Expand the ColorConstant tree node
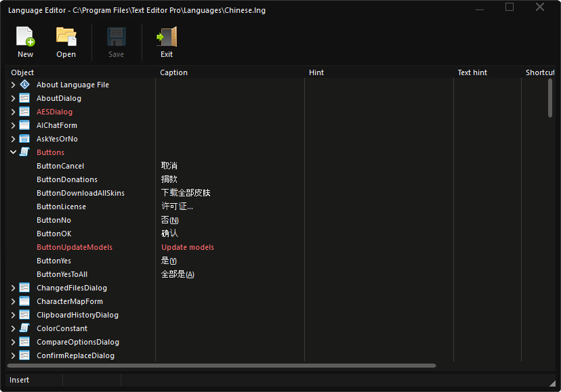Image resolution: width=561 pixels, height=392 pixels. [13, 328]
